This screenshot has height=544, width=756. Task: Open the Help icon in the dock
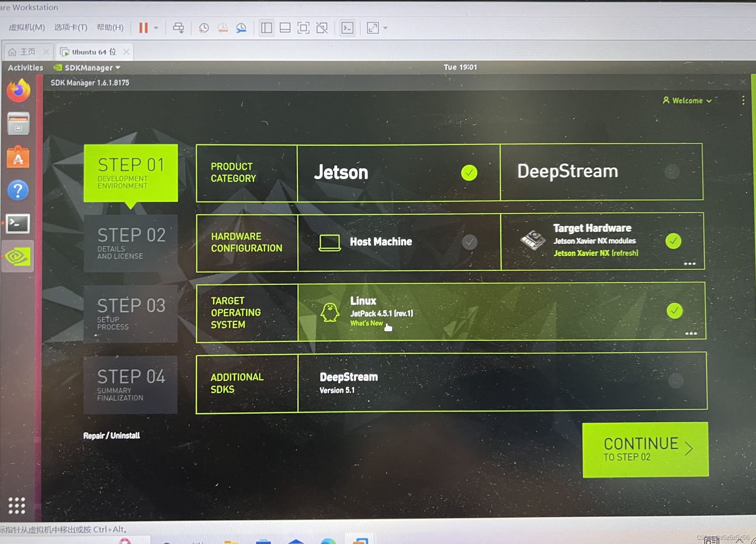(18, 190)
